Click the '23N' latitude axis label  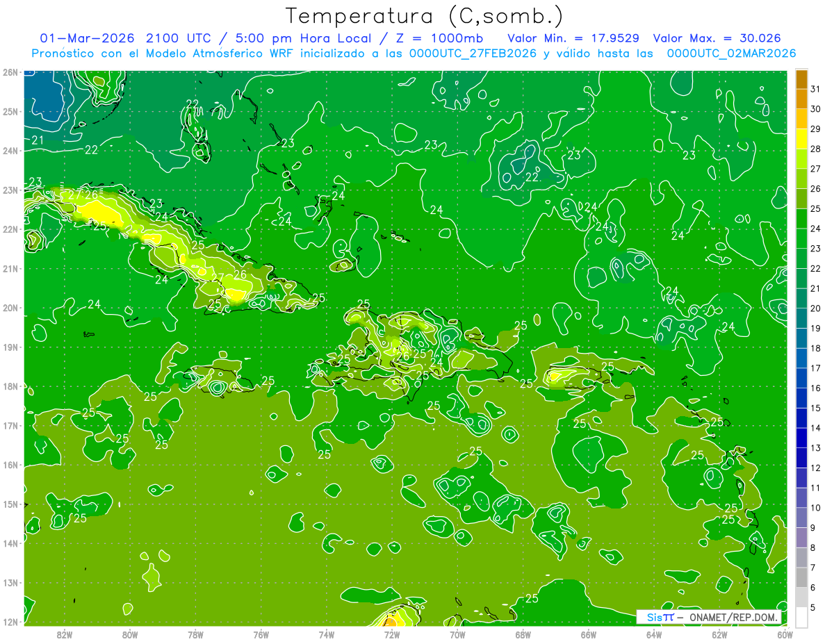tap(10, 190)
